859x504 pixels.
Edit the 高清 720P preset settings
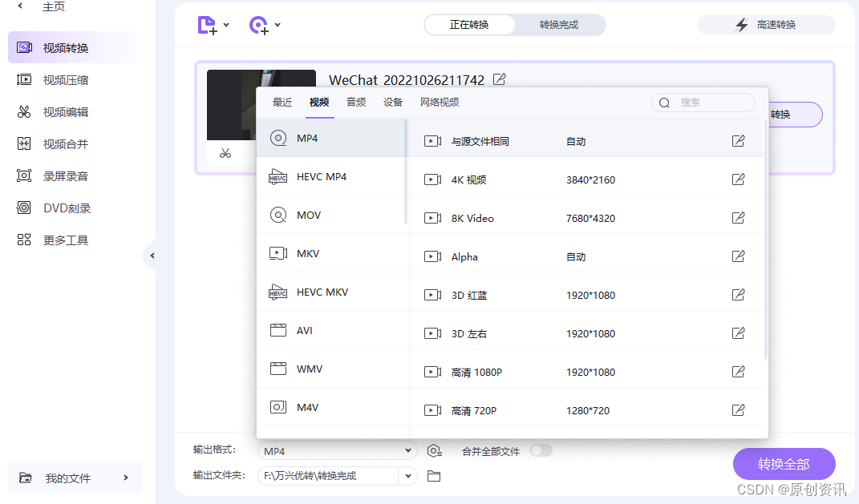739,410
